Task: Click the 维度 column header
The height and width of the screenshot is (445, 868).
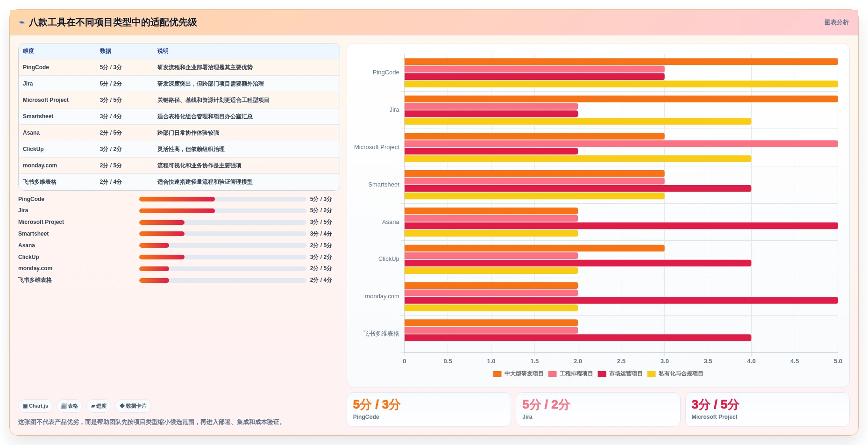Action: click(28, 51)
